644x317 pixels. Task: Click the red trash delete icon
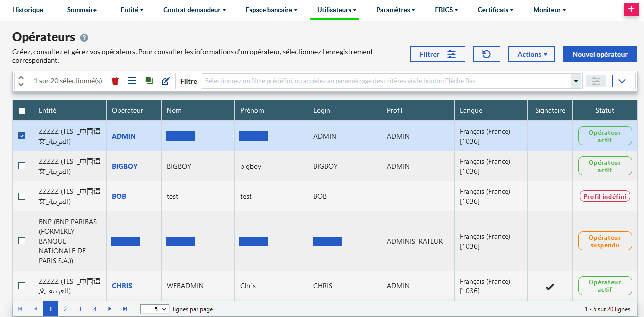pyautogui.click(x=115, y=81)
